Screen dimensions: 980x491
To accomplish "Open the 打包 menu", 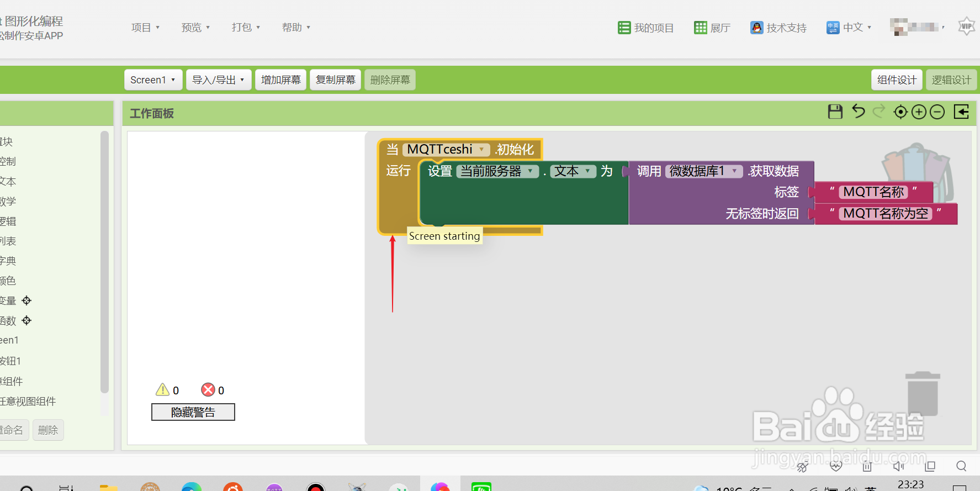I will pos(246,28).
